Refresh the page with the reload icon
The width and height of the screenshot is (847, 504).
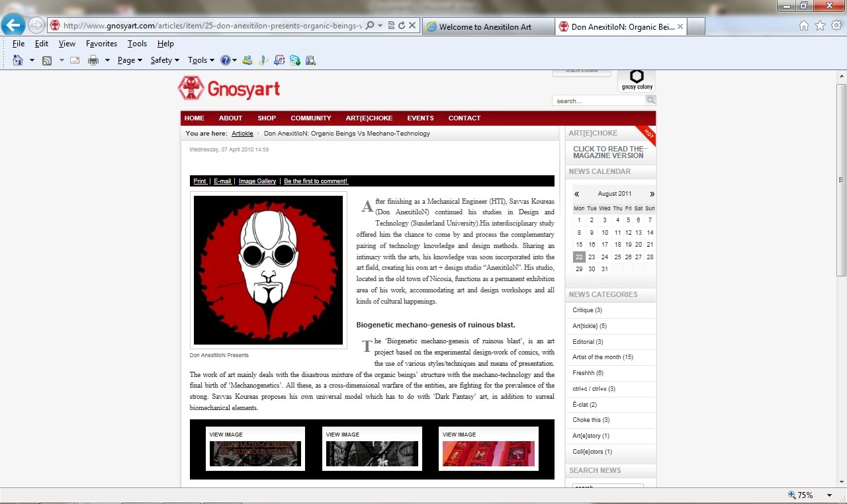[x=402, y=26]
